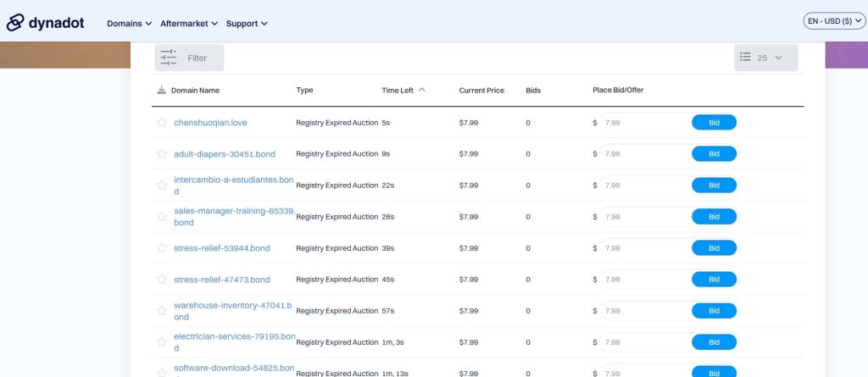Open the EN - USD ($) selector
The height and width of the screenshot is (377, 868).
pyautogui.click(x=835, y=21)
